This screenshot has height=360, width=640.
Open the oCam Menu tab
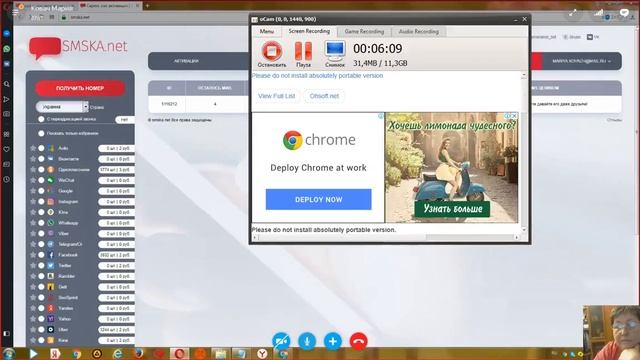coord(267,31)
